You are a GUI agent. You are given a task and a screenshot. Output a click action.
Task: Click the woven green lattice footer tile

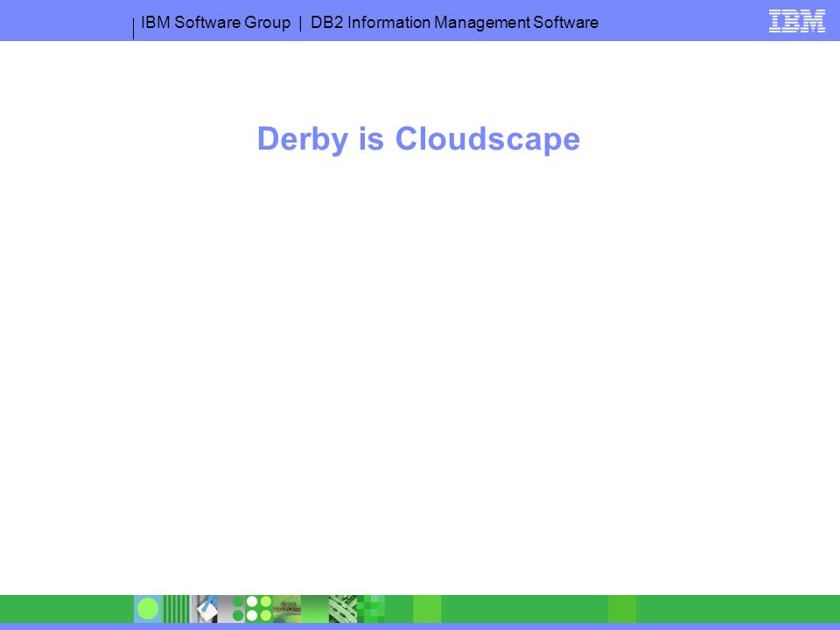[x=343, y=609]
